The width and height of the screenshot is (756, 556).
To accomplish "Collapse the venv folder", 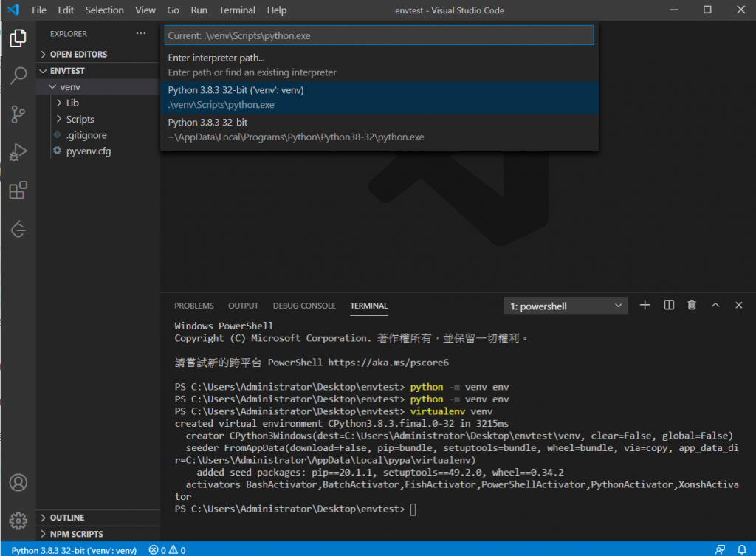I will [98, 87].
